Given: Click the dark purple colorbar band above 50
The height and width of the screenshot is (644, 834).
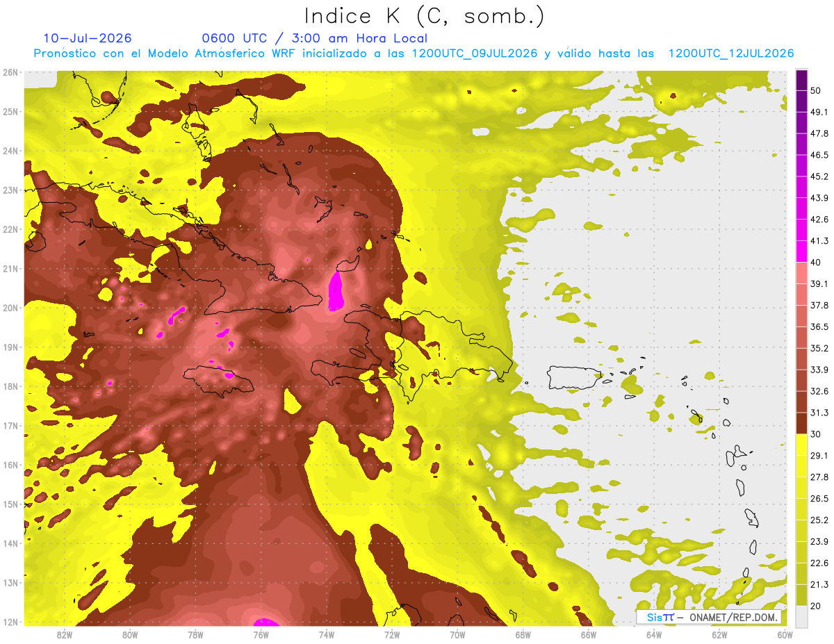Looking at the screenshot, I should click(801, 80).
